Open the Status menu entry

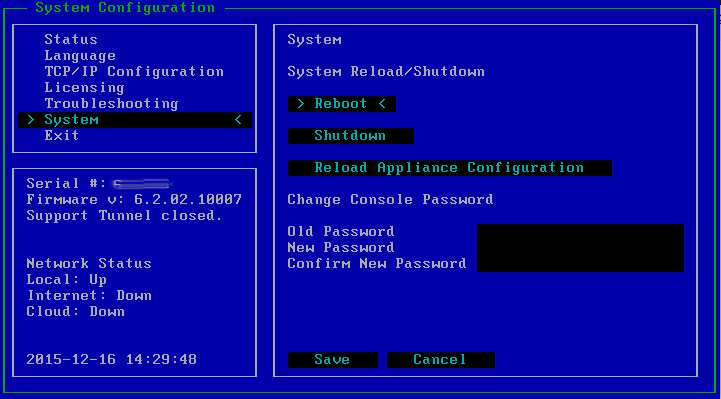[71, 40]
